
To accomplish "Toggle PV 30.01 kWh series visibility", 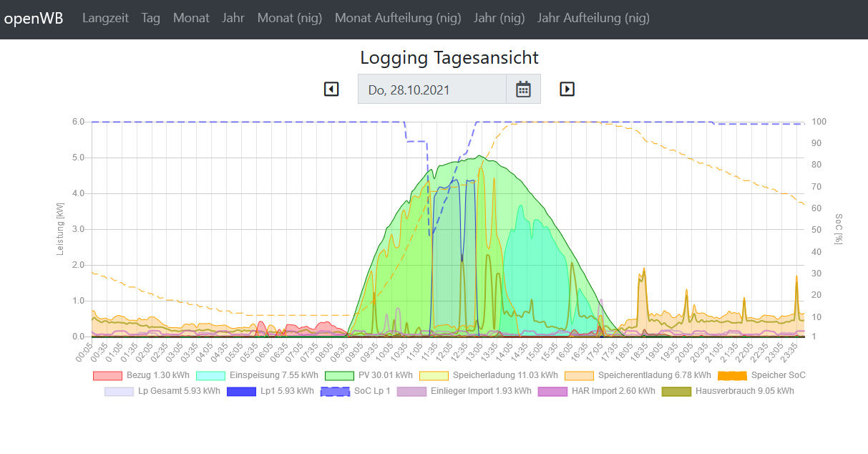I will 369,375.
